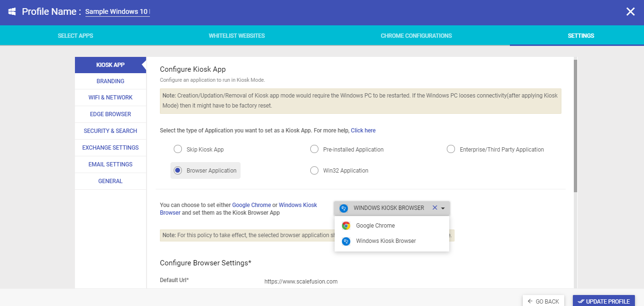The image size is (644, 306).
Task: Open SECURITY & SEARCH settings section
Action: tap(110, 131)
